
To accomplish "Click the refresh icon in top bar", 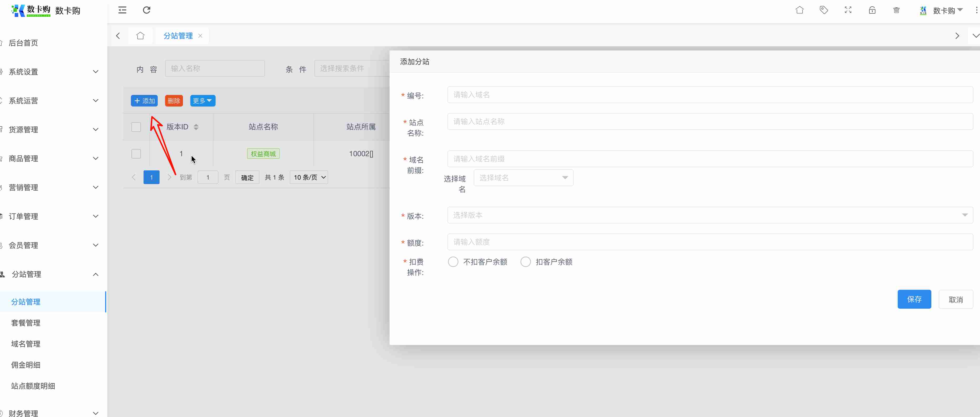I will click(146, 10).
